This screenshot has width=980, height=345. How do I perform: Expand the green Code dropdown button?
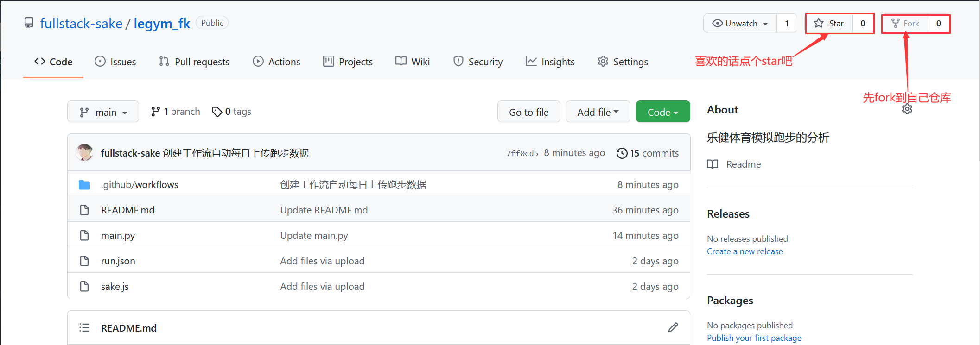[x=663, y=112]
